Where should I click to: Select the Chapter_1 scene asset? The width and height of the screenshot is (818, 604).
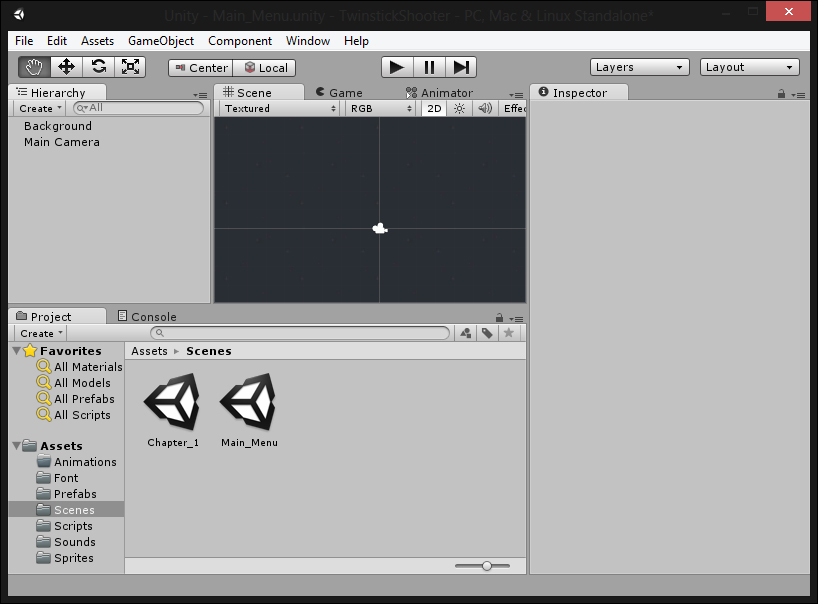[x=173, y=410]
